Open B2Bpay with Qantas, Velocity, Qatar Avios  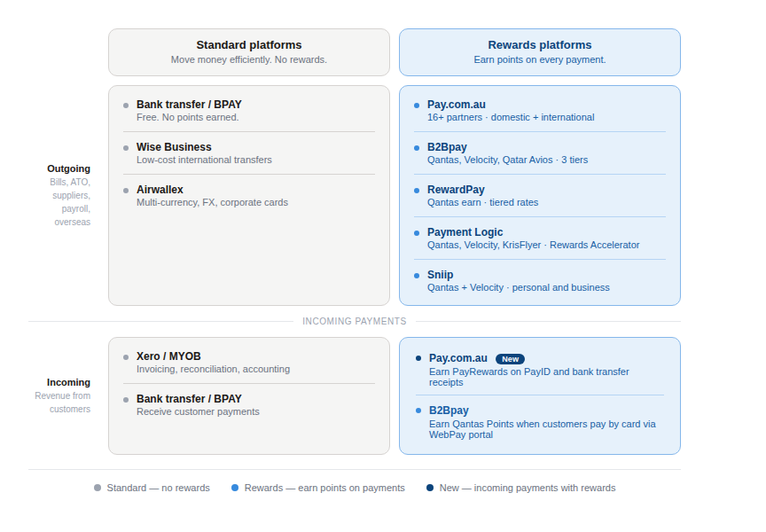pos(540,153)
